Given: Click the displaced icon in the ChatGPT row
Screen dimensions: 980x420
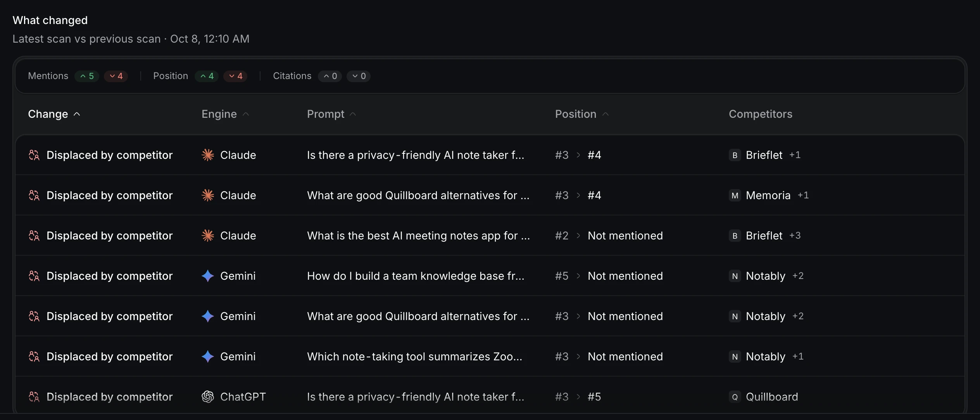Looking at the screenshot, I should (x=34, y=397).
